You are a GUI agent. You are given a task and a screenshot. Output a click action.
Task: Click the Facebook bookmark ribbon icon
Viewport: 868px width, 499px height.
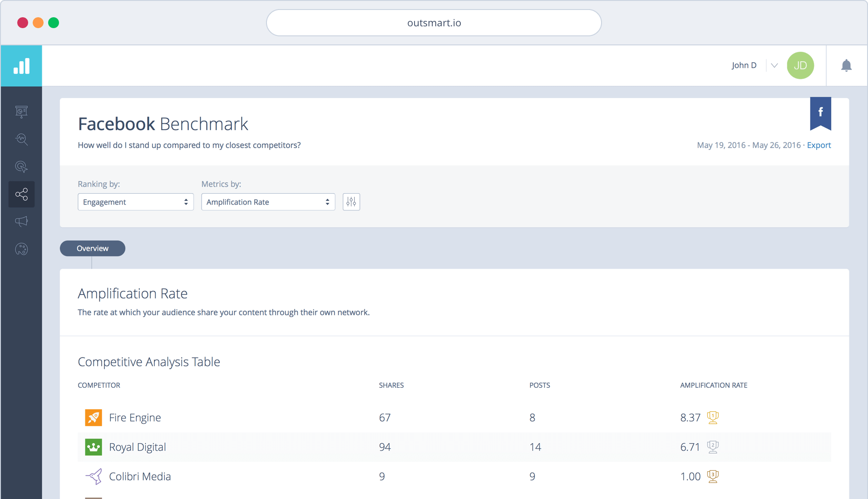820,113
